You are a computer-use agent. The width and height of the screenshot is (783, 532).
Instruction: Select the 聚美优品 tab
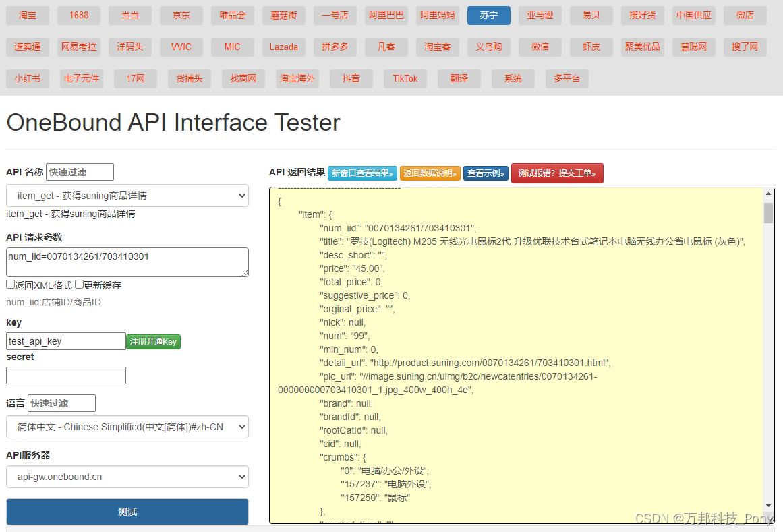tap(642, 47)
